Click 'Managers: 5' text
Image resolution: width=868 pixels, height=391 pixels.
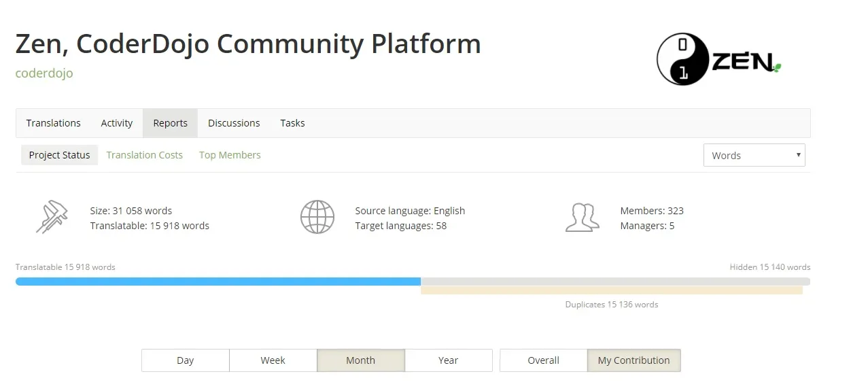pos(647,226)
